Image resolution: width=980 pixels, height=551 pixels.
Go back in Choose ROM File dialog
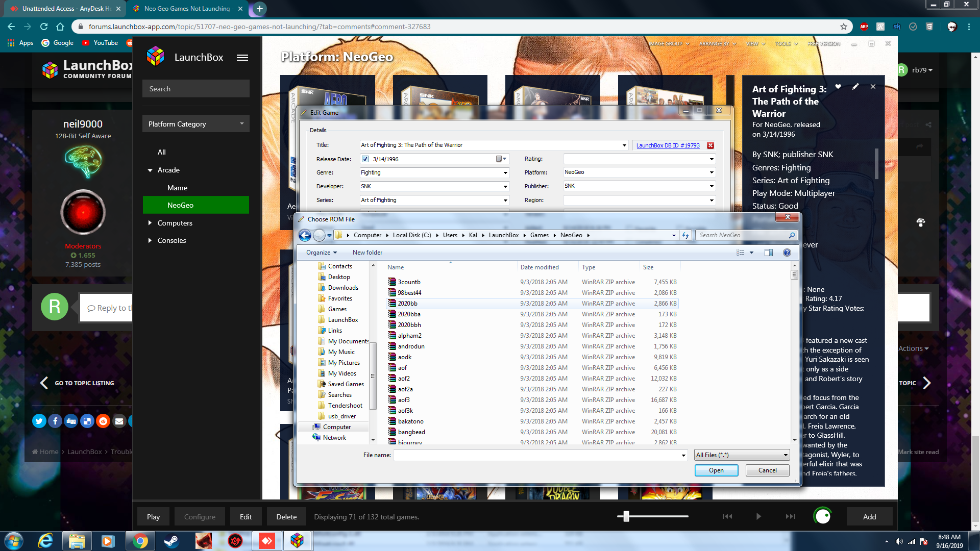click(x=305, y=235)
